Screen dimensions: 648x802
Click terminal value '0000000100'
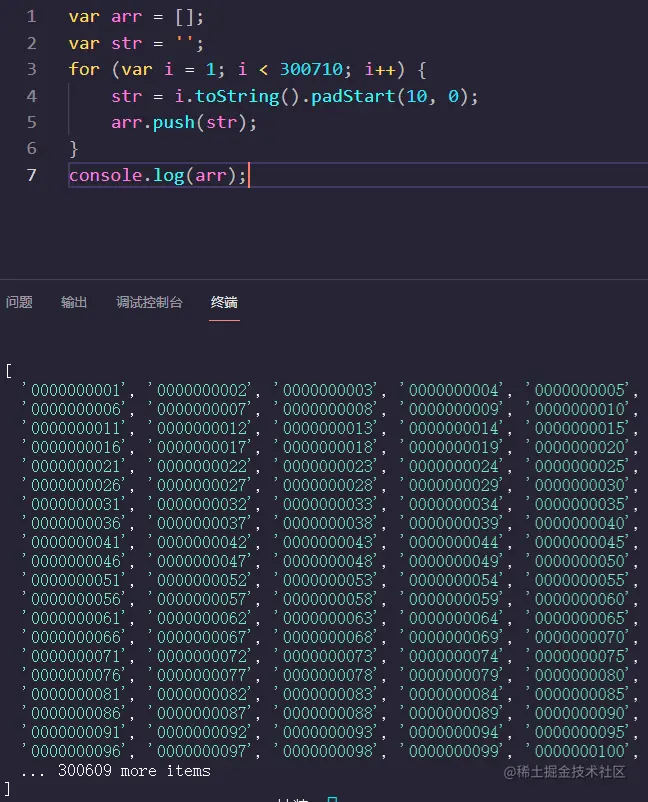579,751
